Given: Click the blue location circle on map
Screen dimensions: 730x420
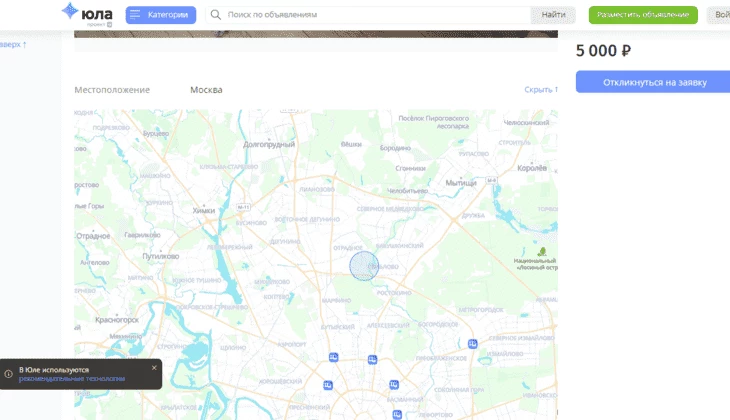Looking at the screenshot, I should [x=364, y=266].
